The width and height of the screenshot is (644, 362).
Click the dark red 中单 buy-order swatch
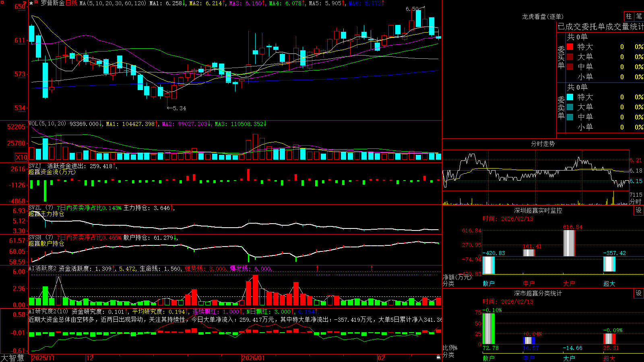[x=570, y=67]
